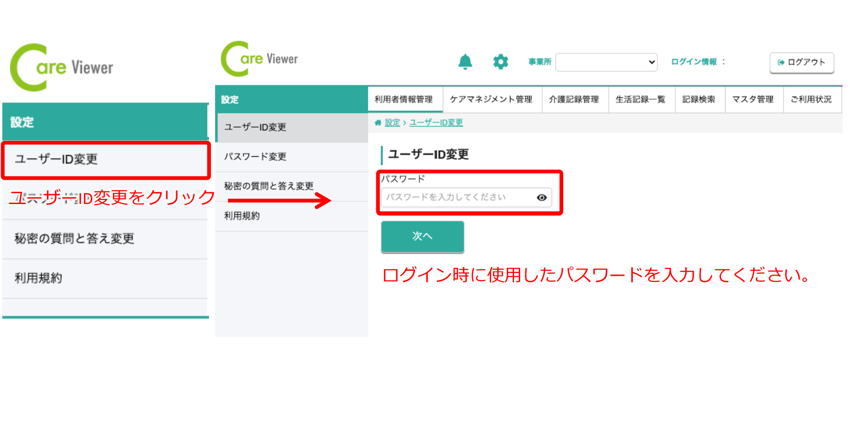Open the notification bell icon
Screen dimensions: 868x424
pyautogui.click(x=465, y=62)
